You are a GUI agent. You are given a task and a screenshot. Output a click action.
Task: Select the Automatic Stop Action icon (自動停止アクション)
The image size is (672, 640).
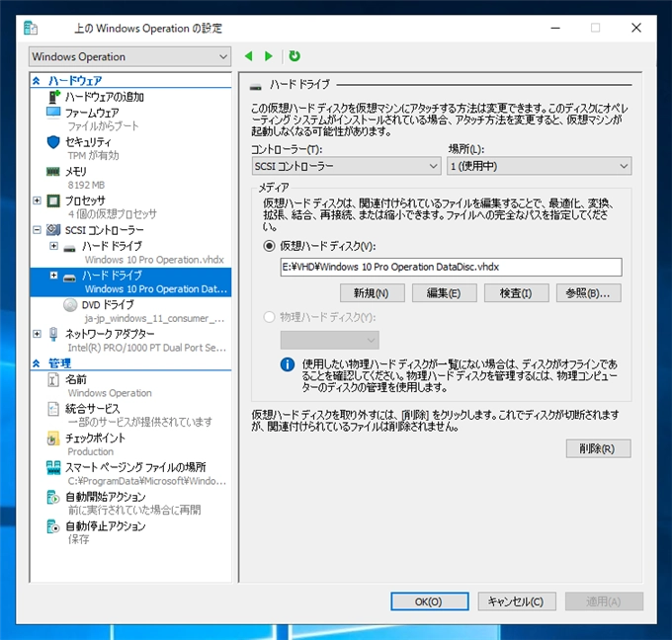(x=53, y=526)
